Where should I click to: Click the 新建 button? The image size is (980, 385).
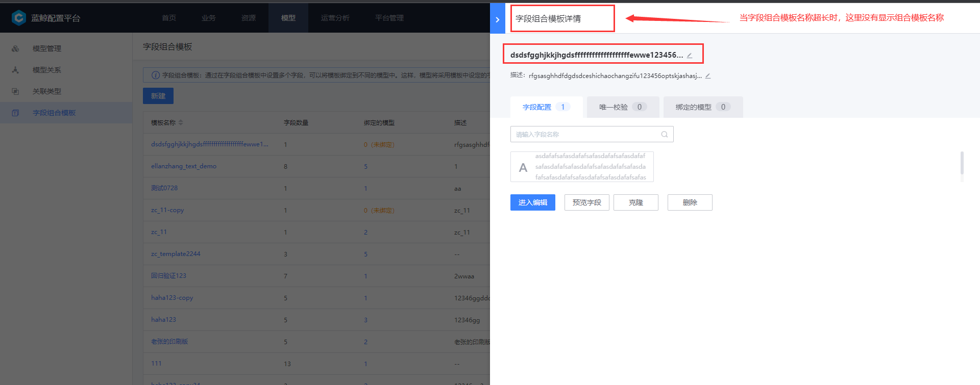point(158,96)
